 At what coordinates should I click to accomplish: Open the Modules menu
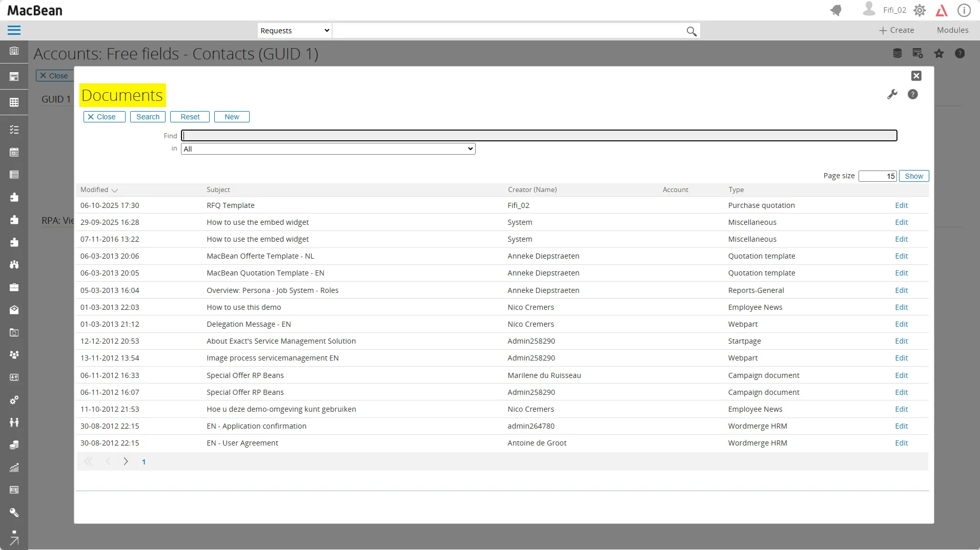[952, 30]
